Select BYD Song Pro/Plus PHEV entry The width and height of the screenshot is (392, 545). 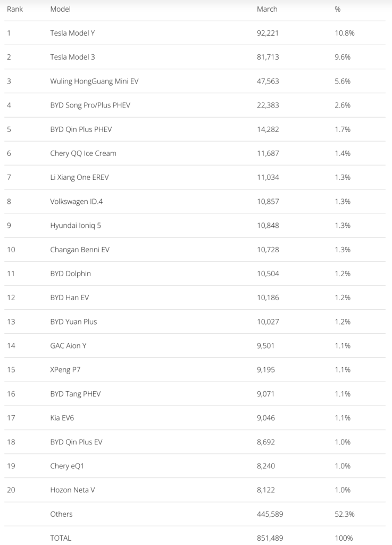coord(90,105)
